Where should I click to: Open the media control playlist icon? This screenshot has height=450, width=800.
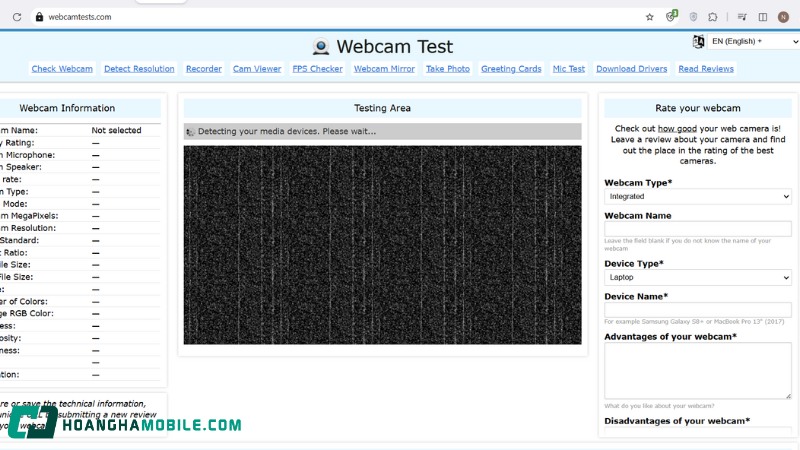point(742,17)
